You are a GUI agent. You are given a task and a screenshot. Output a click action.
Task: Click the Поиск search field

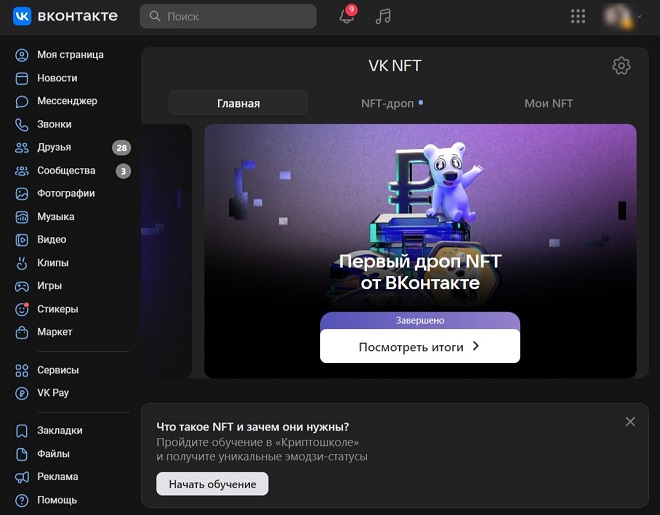(x=228, y=16)
